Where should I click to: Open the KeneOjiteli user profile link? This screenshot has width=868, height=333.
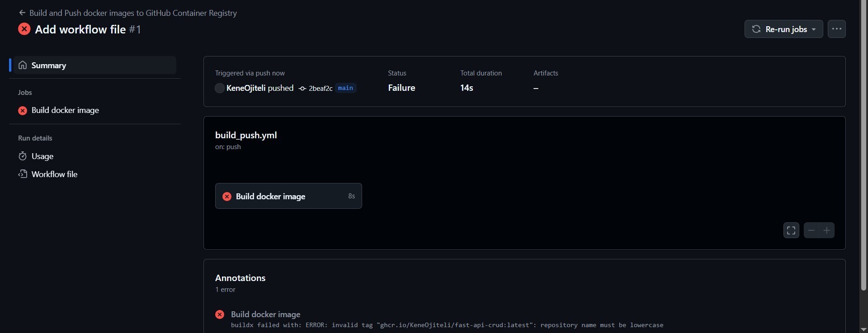[x=246, y=88]
